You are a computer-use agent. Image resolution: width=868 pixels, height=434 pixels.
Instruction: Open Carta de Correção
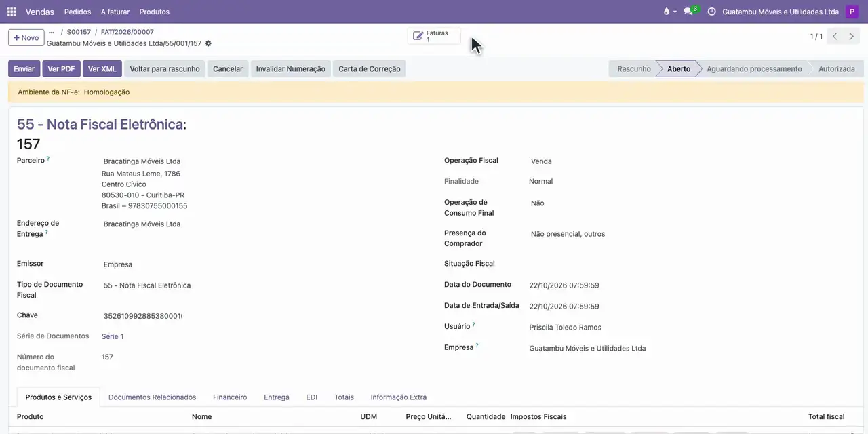tap(370, 68)
